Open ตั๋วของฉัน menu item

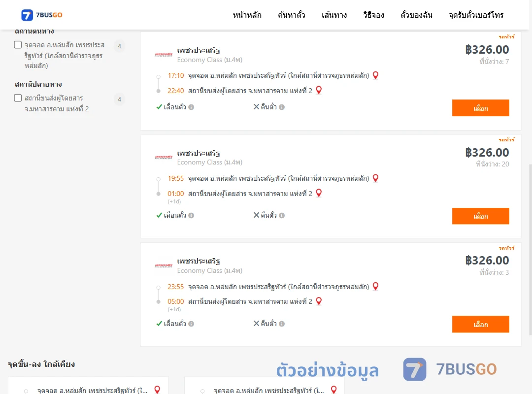(x=416, y=15)
